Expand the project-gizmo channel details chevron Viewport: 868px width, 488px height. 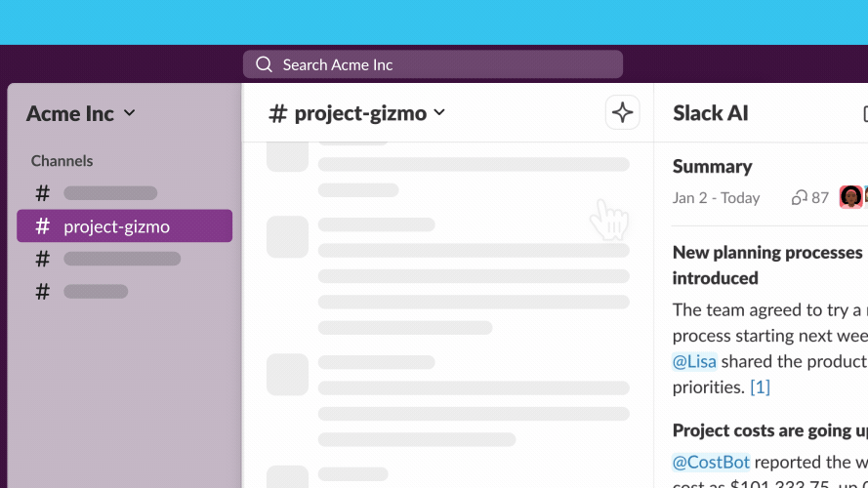439,113
